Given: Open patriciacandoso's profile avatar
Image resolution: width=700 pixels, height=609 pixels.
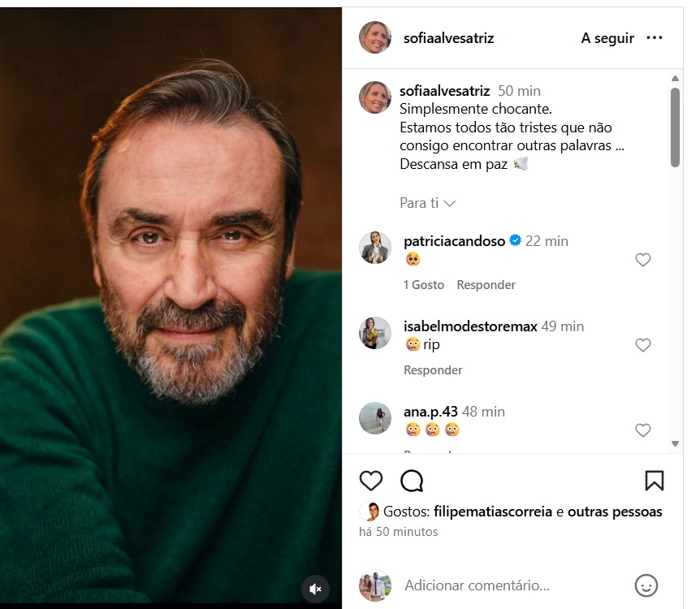Looking at the screenshot, I should (375, 248).
